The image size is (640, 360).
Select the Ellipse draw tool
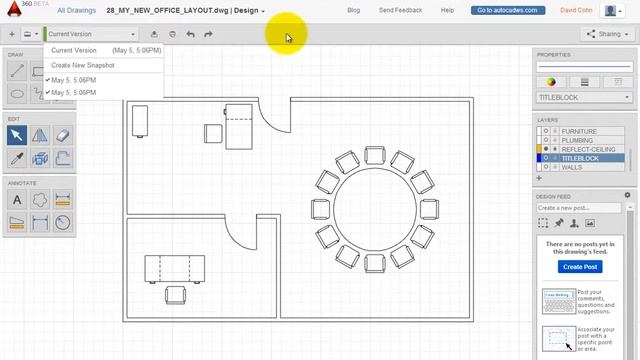click(17, 94)
